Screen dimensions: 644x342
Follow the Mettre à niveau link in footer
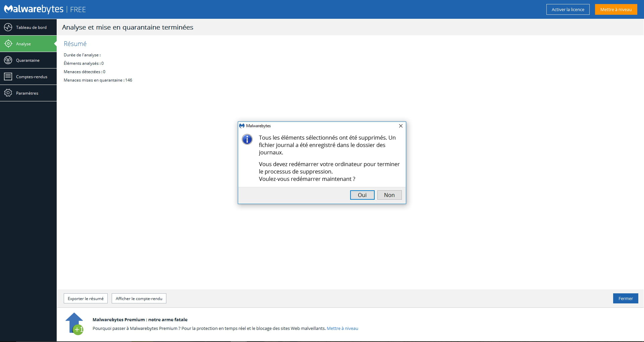pyautogui.click(x=342, y=328)
